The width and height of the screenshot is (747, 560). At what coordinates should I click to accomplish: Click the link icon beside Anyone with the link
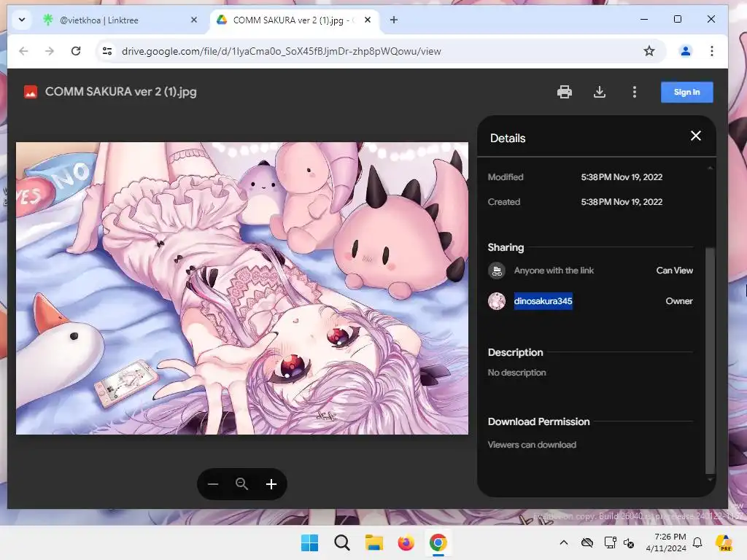pyautogui.click(x=497, y=271)
